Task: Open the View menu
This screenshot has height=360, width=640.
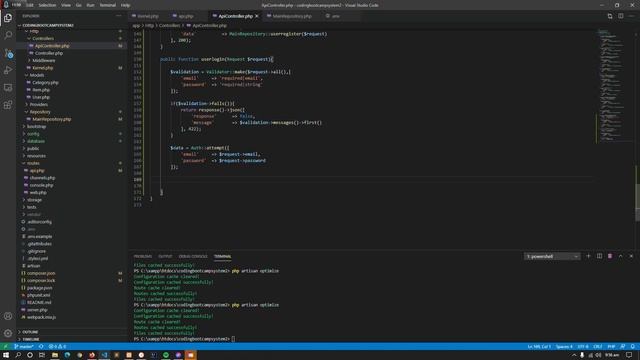Action: click(x=66, y=5)
